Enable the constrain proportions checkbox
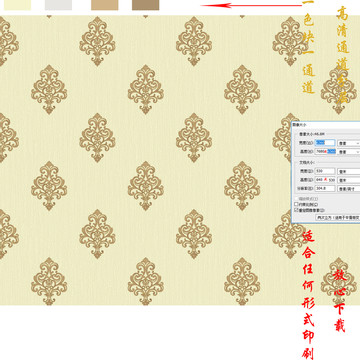Screen dimensions: 360x360 296,204
